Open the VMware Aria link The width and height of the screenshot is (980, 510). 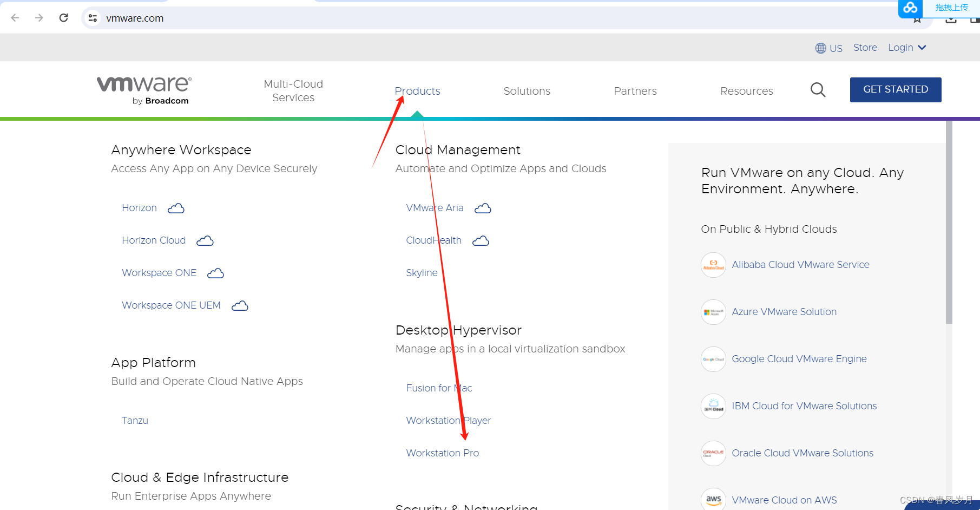(x=435, y=208)
